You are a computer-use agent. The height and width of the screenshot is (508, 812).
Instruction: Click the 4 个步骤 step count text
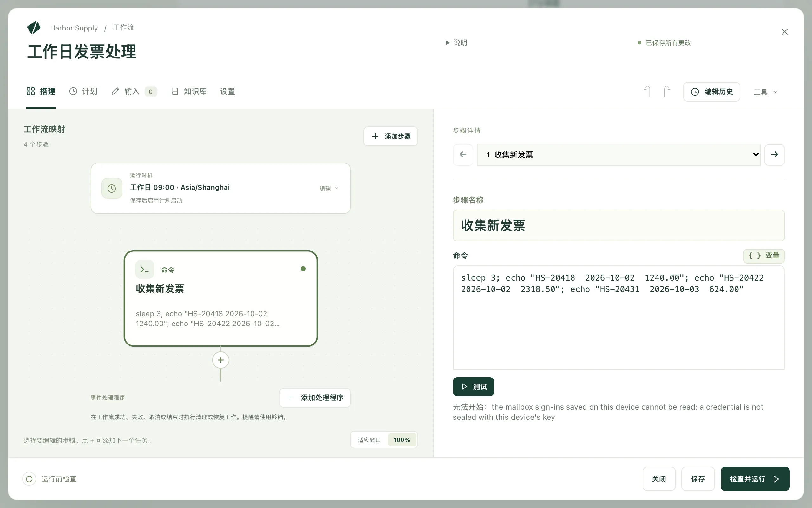[36, 144]
